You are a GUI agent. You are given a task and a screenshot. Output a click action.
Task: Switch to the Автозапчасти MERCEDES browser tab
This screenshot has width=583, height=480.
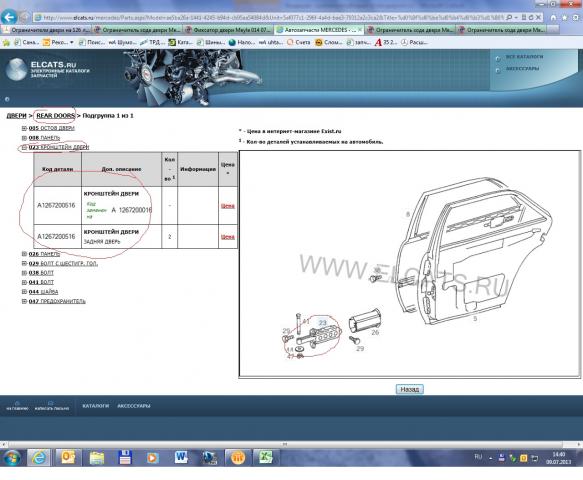(x=319, y=29)
